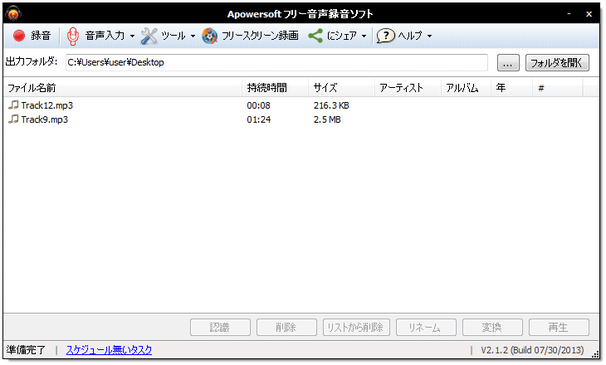Click the 削除 button
The width and height of the screenshot is (606, 365).
[286, 327]
